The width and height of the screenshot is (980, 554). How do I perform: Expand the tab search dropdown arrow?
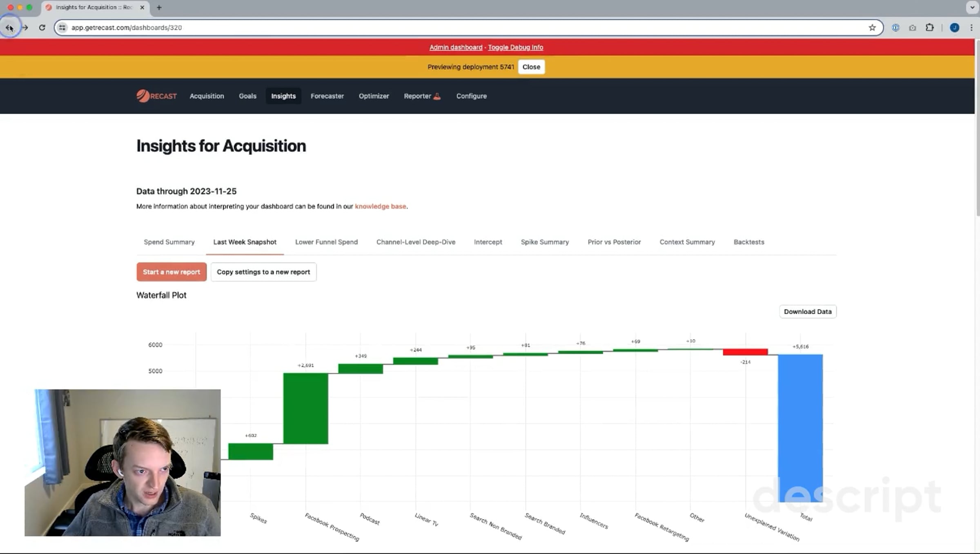[x=972, y=7]
